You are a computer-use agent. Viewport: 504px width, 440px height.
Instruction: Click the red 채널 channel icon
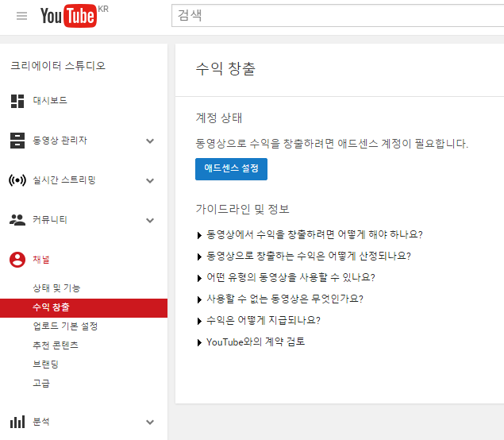pyautogui.click(x=17, y=260)
